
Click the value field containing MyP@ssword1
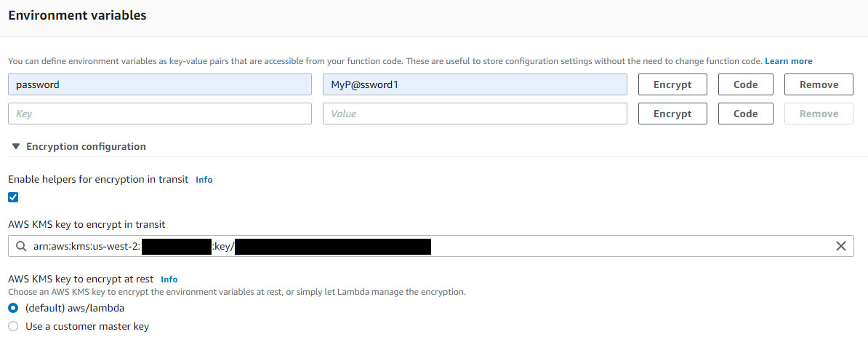click(475, 84)
